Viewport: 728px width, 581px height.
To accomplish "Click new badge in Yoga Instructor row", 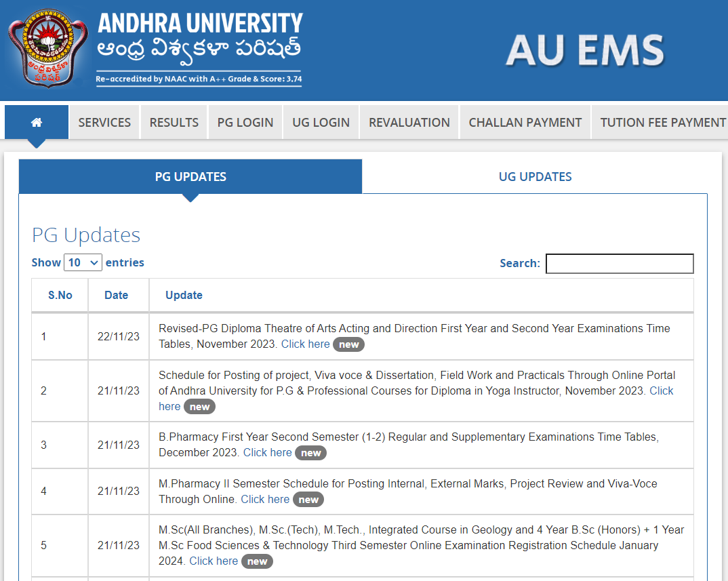I will coord(200,407).
